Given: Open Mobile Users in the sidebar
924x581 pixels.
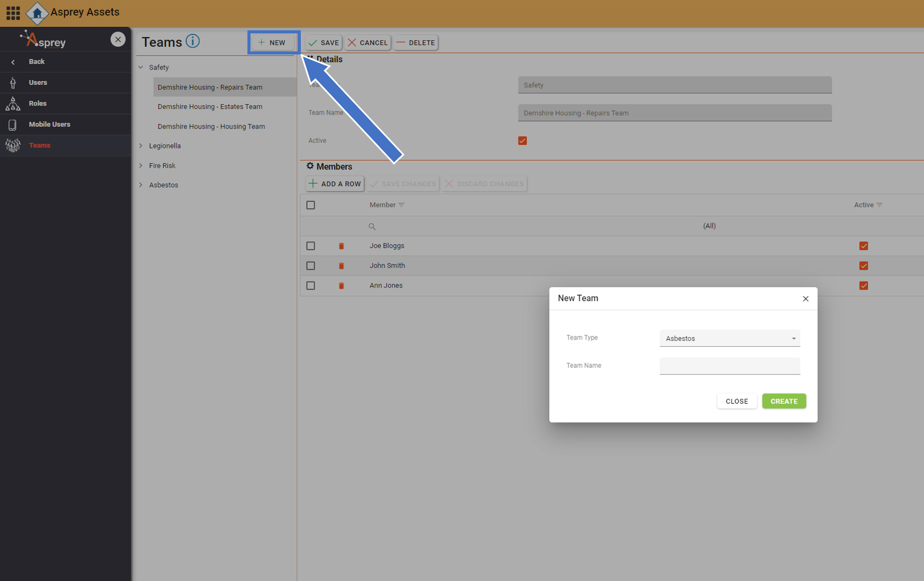Looking at the screenshot, I should tap(49, 124).
